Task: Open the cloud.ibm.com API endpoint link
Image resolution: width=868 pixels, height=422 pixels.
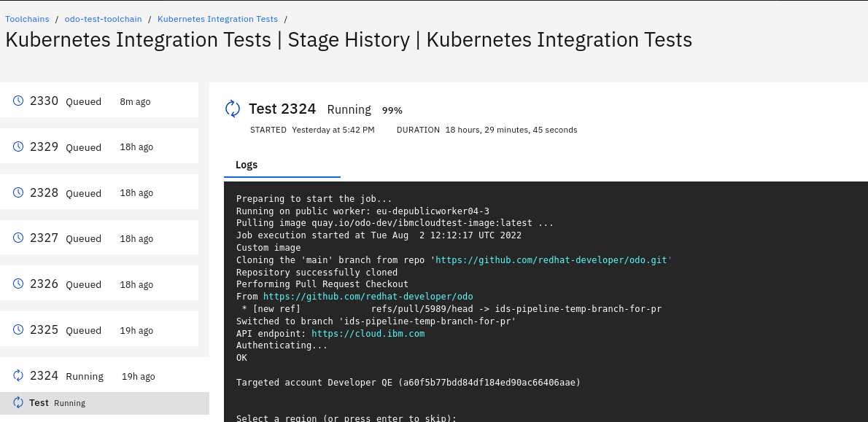Action: (368, 333)
